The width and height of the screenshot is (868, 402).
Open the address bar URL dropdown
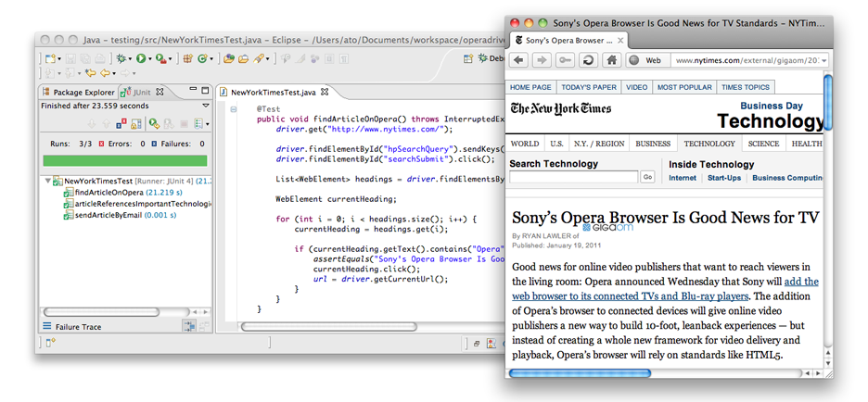pos(823,60)
